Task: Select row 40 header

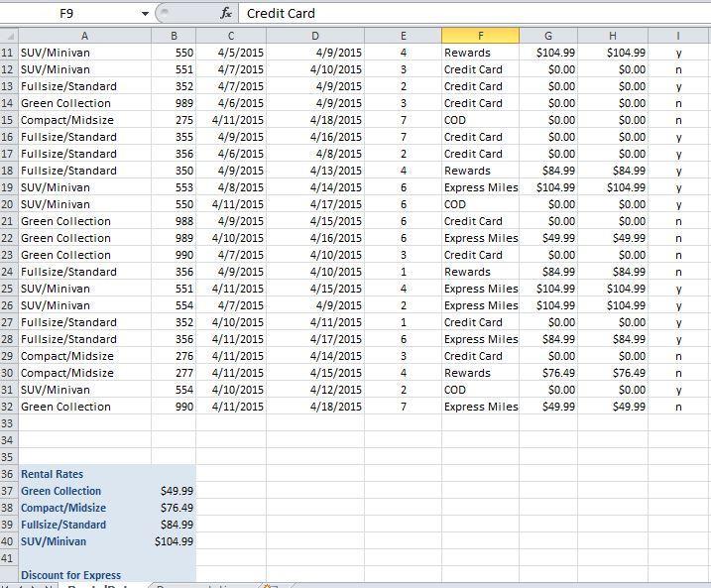Action: coord(9,541)
